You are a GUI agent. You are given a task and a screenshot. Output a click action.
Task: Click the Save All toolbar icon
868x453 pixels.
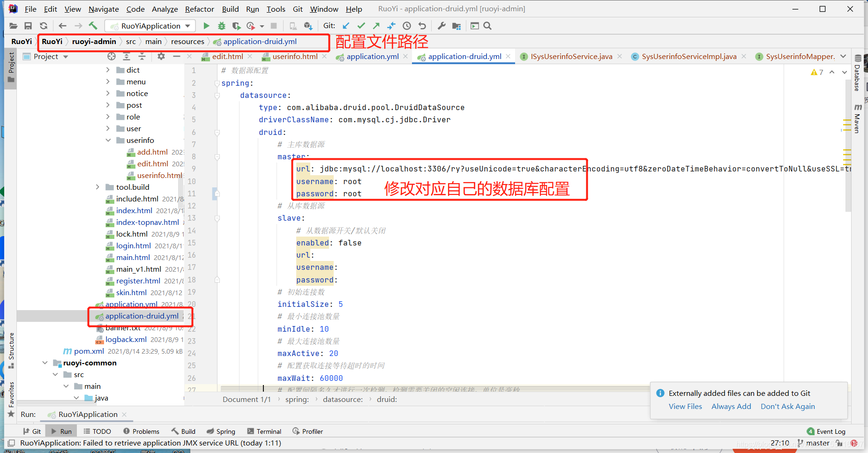(x=28, y=26)
